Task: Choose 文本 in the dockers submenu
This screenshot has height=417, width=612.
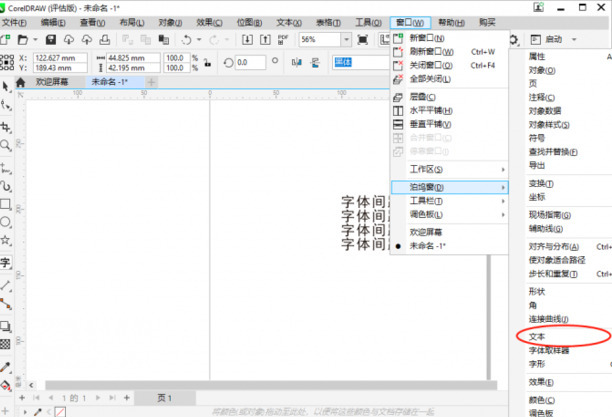Action: (x=538, y=337)
